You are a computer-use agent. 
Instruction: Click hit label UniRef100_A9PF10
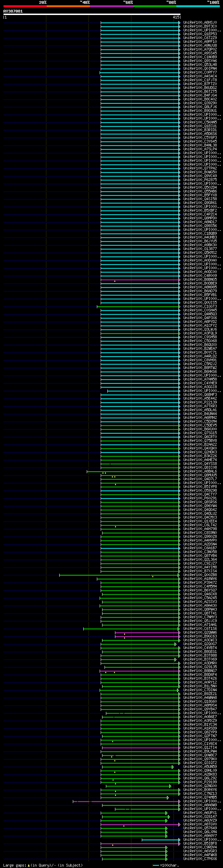(x=200, y=42)
